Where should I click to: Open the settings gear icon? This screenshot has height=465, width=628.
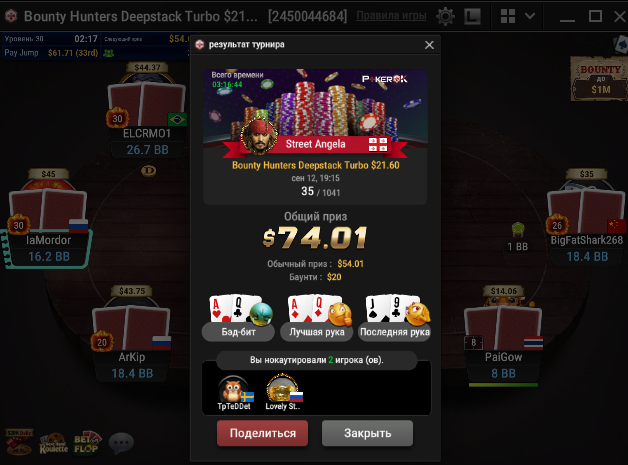click(445, 16)
